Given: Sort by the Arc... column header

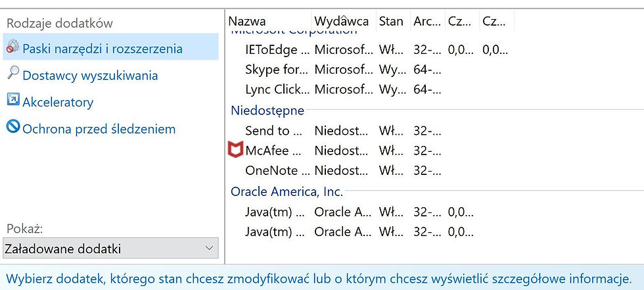Looking at the screenshot, I should coord(428,21).
